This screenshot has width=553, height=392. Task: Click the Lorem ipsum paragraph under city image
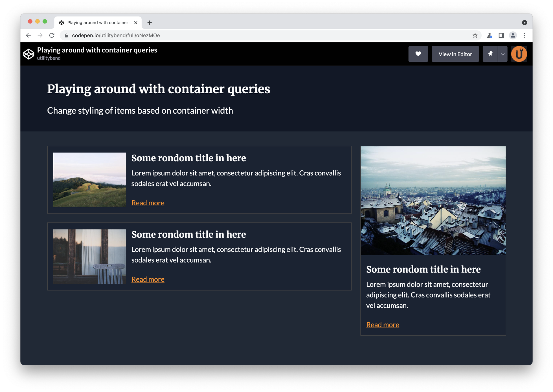click(x=428, y=295)
